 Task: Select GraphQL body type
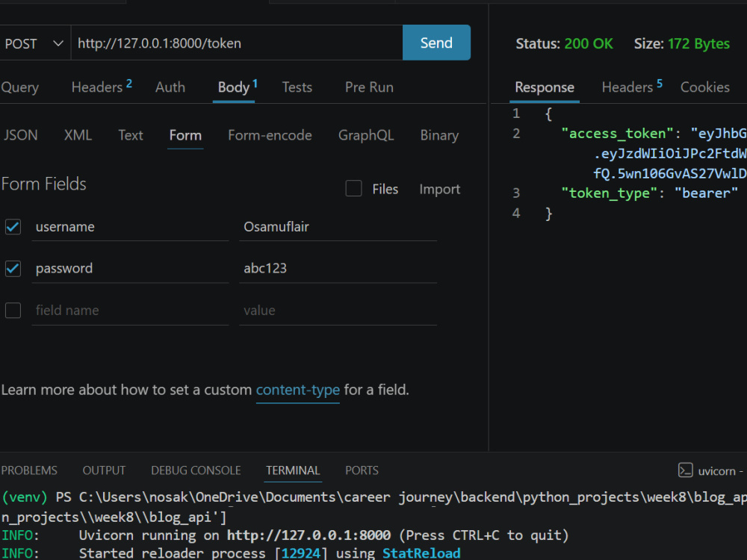point(366,135)
